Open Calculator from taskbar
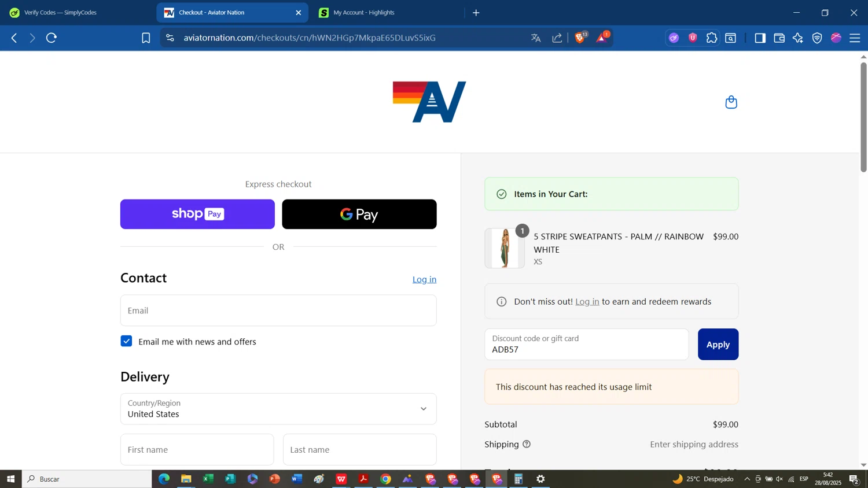This screenshot has width=868, height=488. (x=518, y=479)
